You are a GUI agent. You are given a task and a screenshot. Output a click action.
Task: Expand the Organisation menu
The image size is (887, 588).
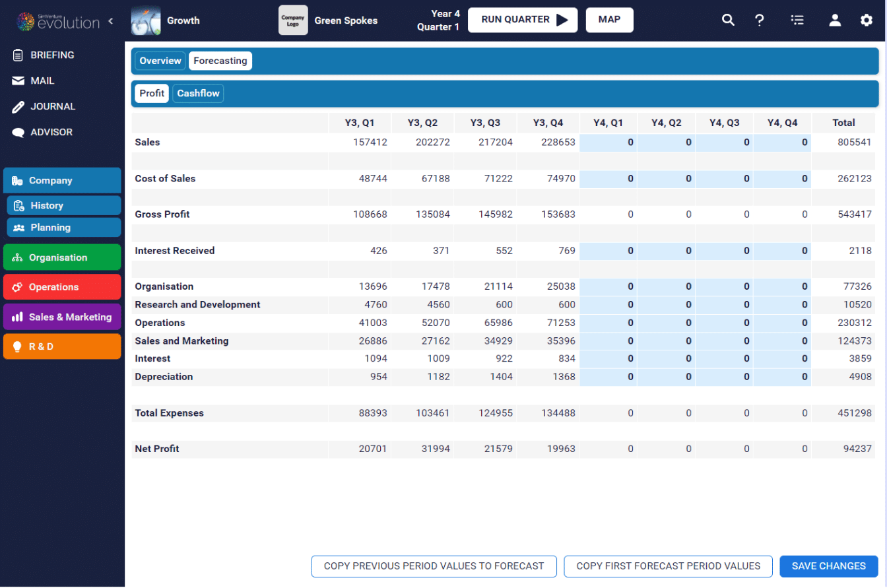(62, 257)
